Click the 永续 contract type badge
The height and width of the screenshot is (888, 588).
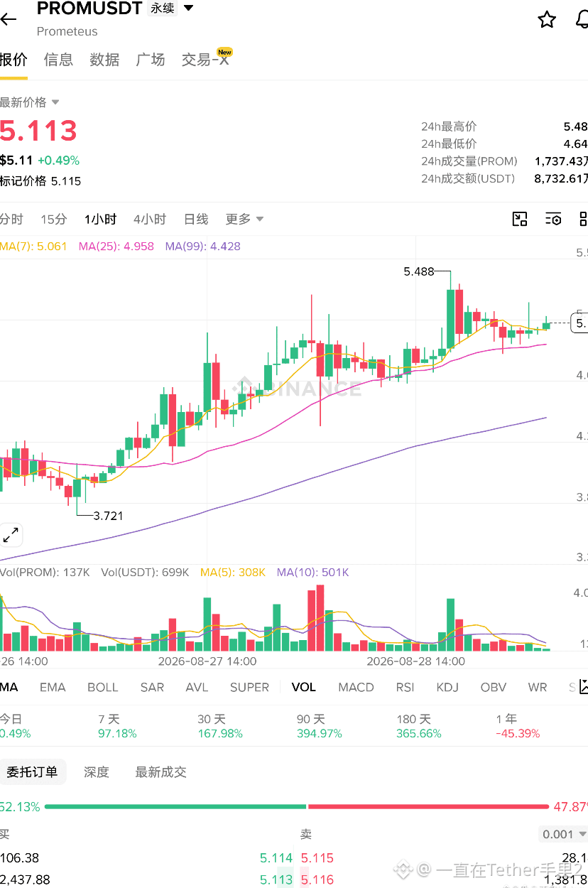pyautogui.click(x=163, y=9)
